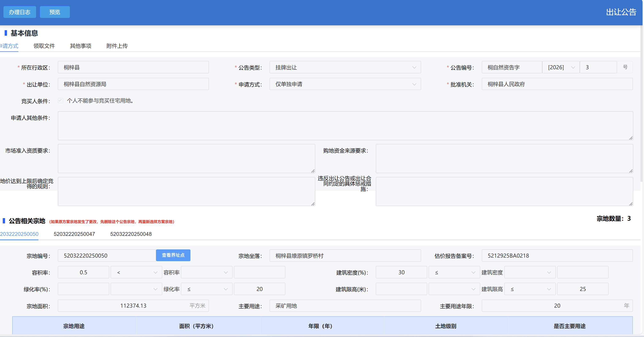Open the 办理日志 handling log

(x=19, y=12)
